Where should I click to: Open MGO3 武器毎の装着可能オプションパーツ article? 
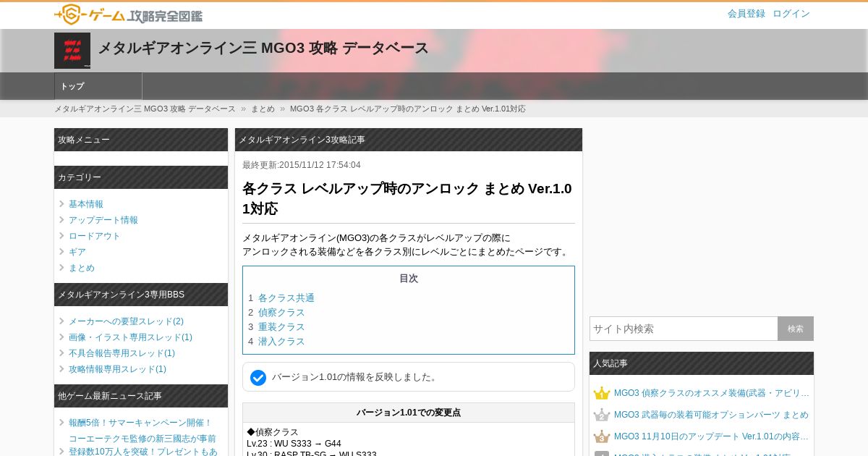[x=711, y=415]
